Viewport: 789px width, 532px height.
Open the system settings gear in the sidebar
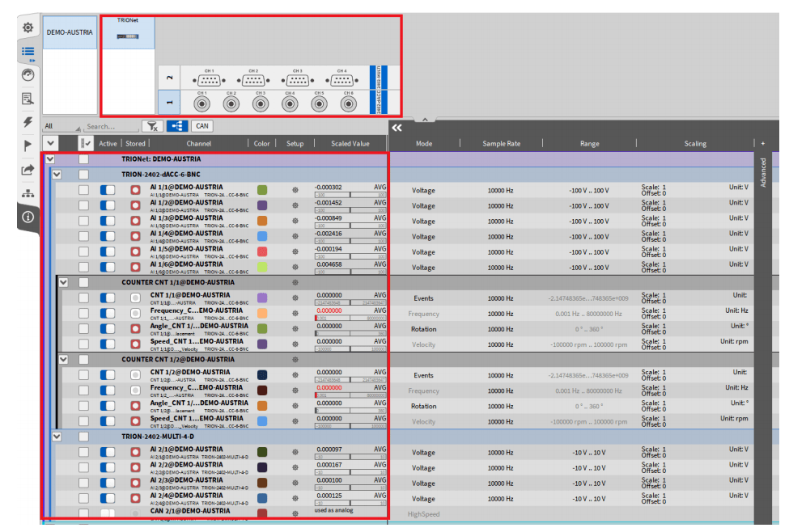click(28, 27)
